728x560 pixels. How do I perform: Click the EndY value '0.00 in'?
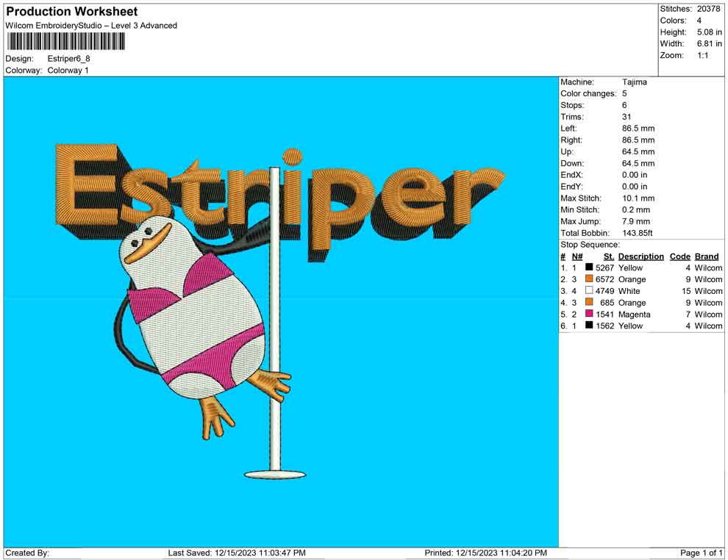tap(634, 187)
